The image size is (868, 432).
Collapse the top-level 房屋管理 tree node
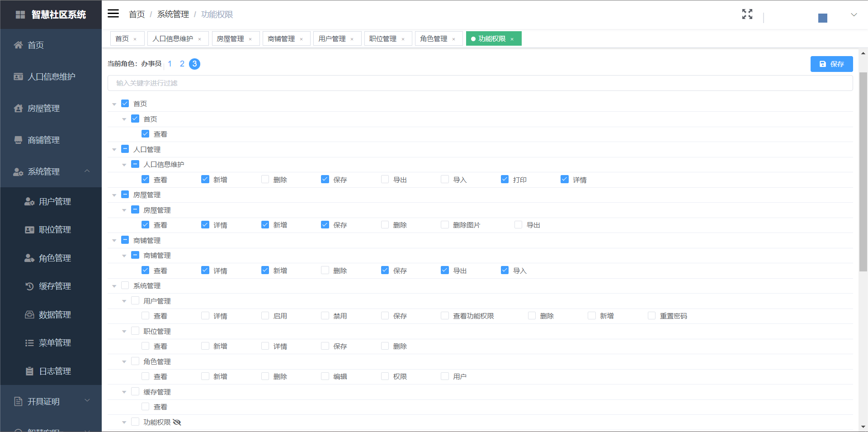coord(114,195)
